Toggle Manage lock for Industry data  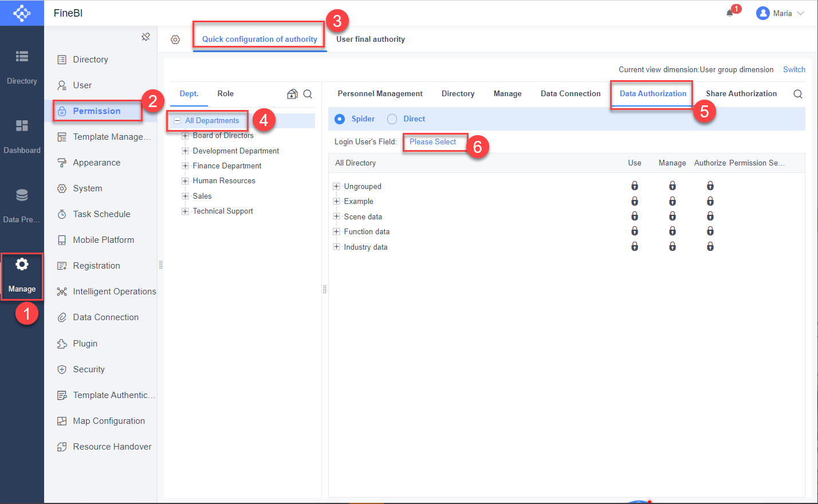(x=673, y=246)
